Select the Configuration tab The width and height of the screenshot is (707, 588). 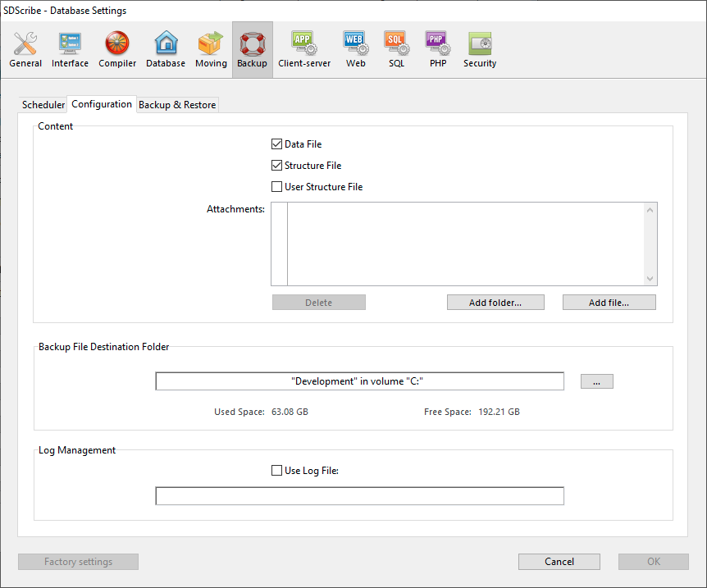click(102, 104)
